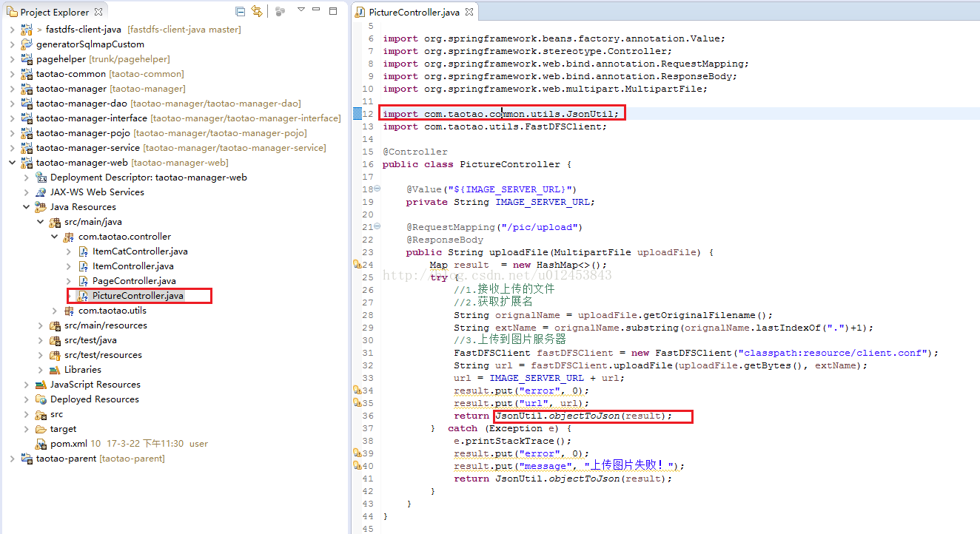Click the ItemCatController.java file icon
This screenshot has height=534, width=980.
point(84,251)
